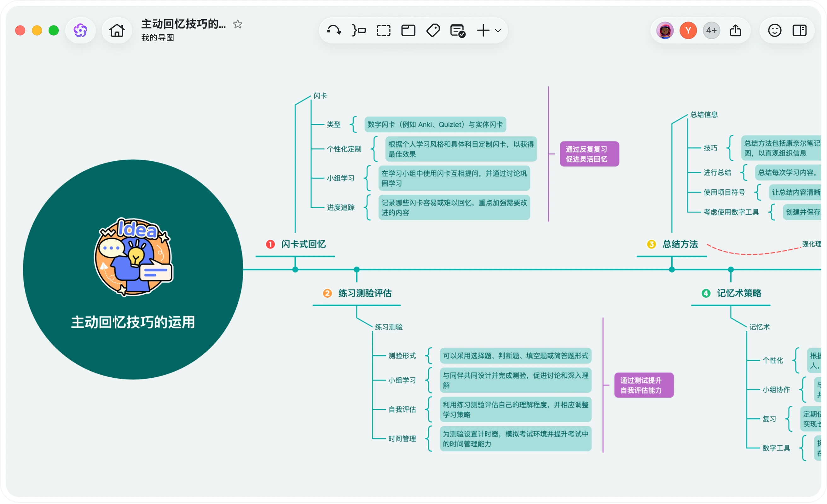Select the 记忆术 subtopic node
The width and height of the screenshot is (827, 504).
[x=760, y=327]
